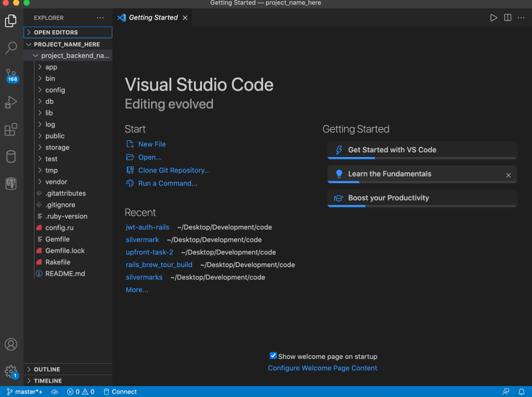Expand the config folder
The width and height of the screenshot is (532, 397).
click(68, 90)
